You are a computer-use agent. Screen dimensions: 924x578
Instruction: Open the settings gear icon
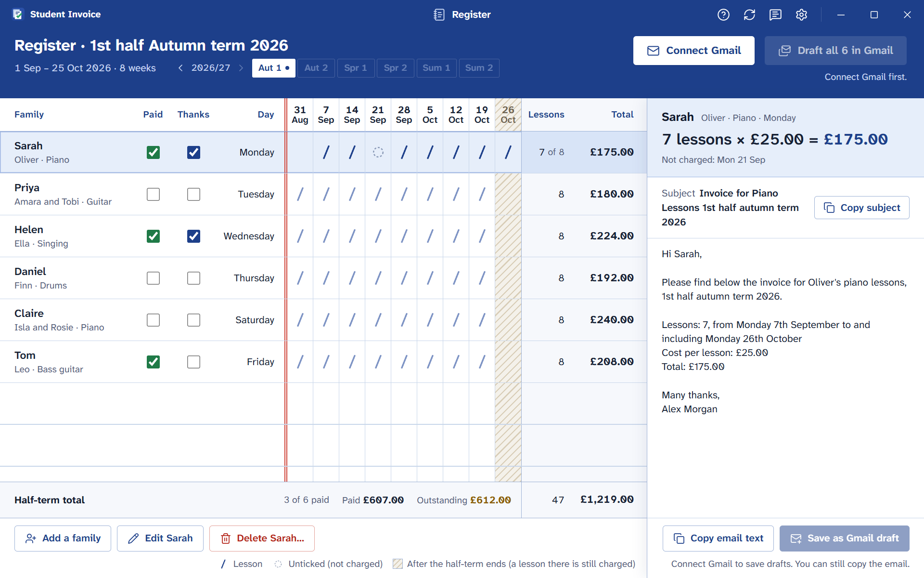coord(801,15)
